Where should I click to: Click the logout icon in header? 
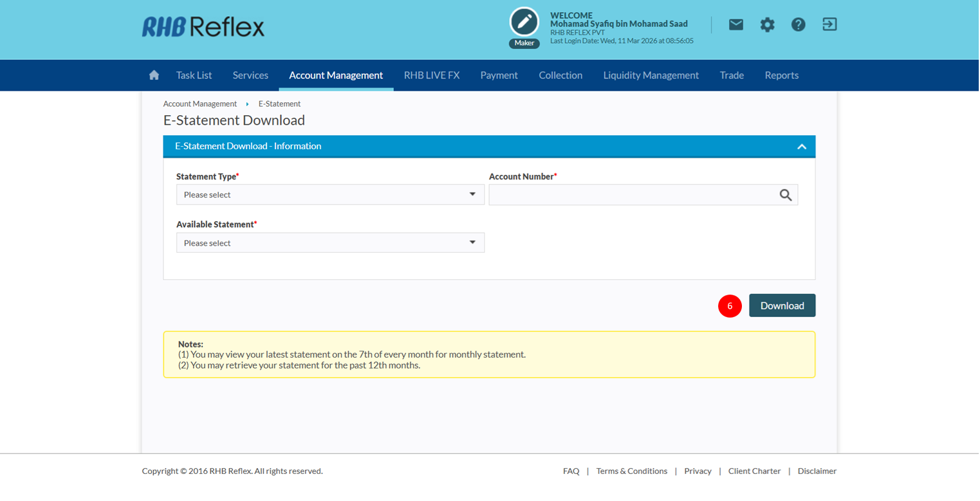[829, 25]
